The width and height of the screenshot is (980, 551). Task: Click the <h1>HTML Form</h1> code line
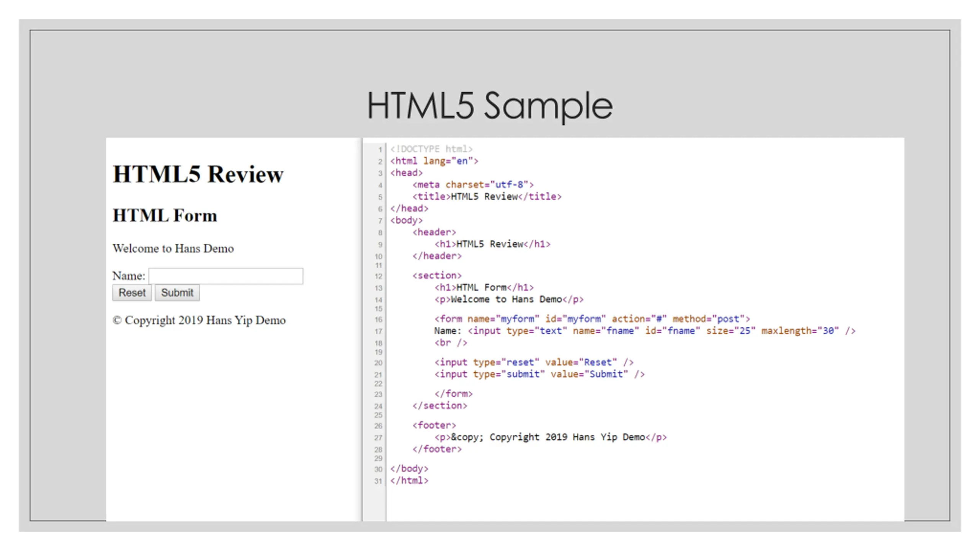coord(484,287)
